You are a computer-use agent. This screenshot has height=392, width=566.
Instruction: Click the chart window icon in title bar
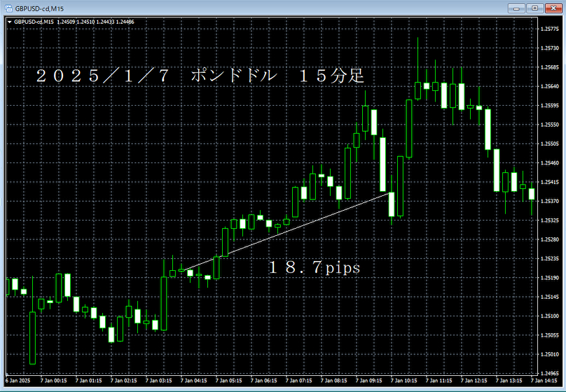(x=8, y=8)
